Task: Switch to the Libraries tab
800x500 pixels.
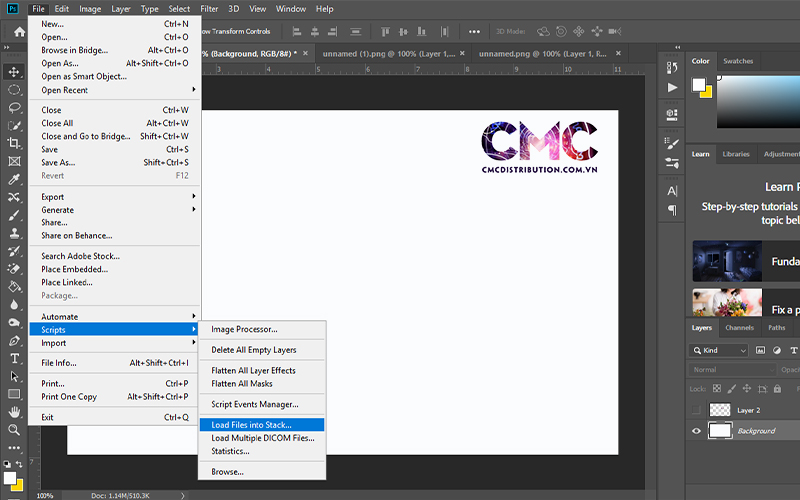Action: 736,154
